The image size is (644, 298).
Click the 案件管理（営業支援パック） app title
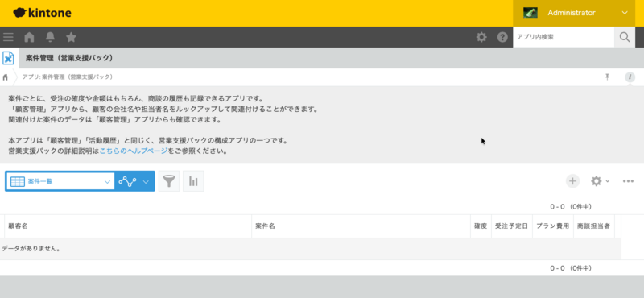tap(69, 58)
